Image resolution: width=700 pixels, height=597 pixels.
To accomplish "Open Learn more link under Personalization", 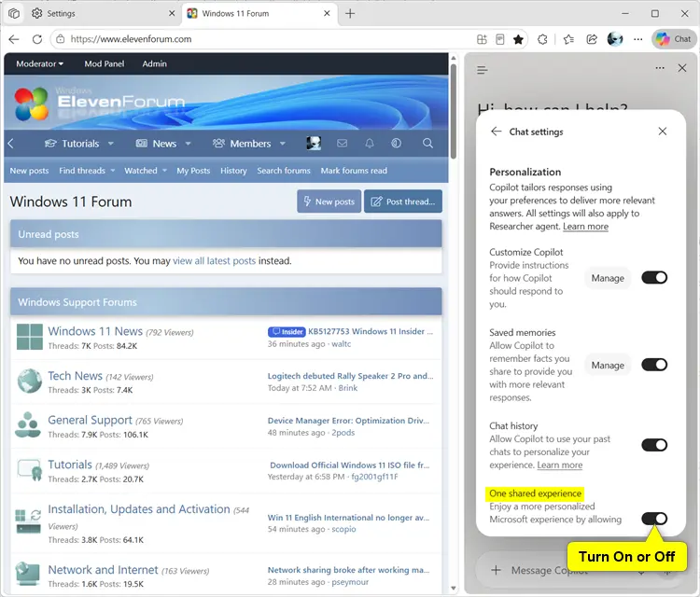I will (585, 227).
